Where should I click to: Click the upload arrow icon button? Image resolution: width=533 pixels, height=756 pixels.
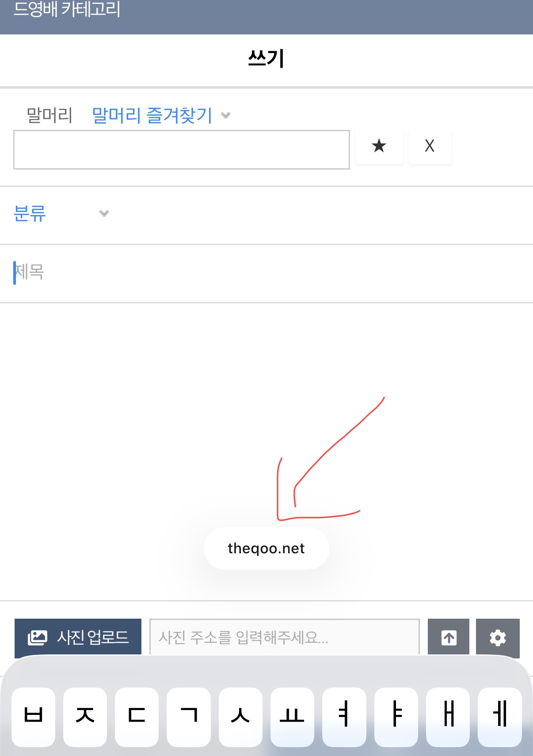449,637
